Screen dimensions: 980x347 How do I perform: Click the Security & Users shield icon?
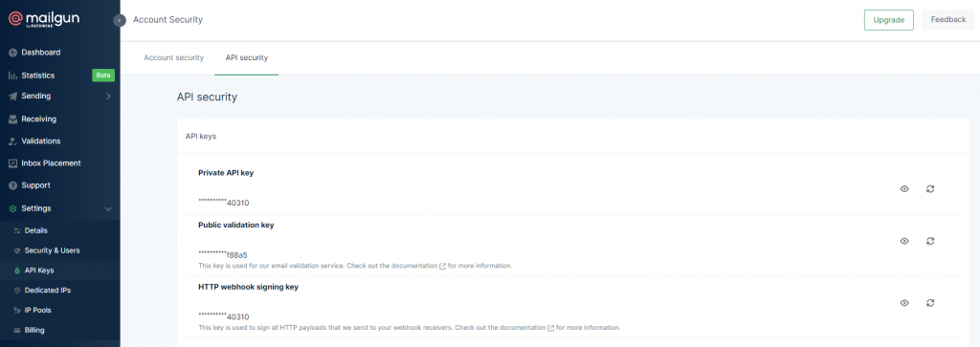(x=17, y=250)
